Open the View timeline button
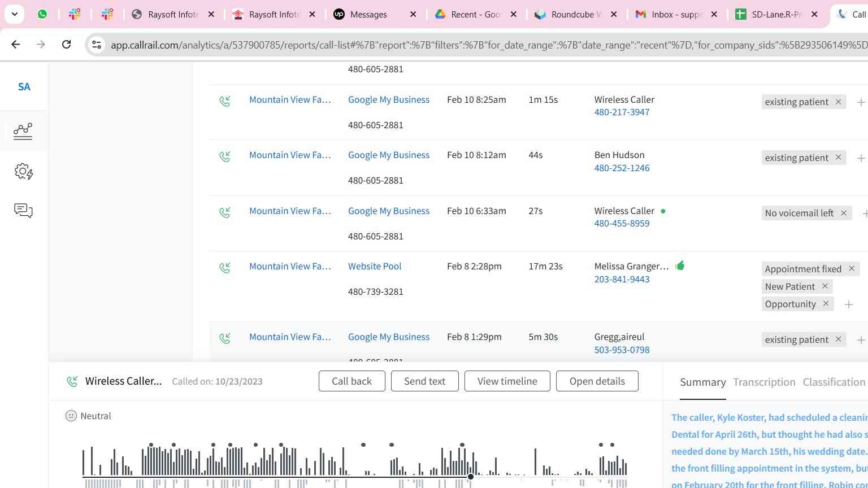The width and height of the screenshot is (868, 488). (x=507, y=381)
